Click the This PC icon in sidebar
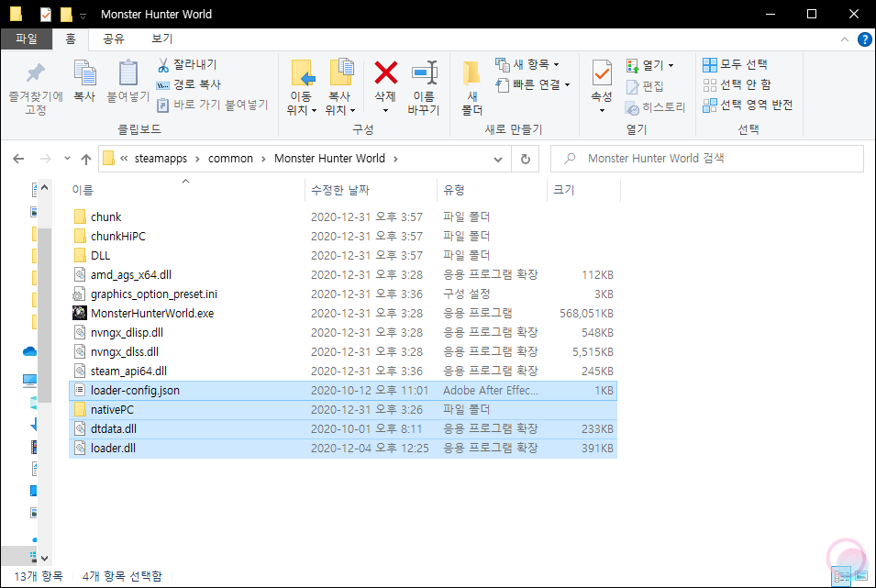The height and width of the screenshot is (588, 876). 29,381
